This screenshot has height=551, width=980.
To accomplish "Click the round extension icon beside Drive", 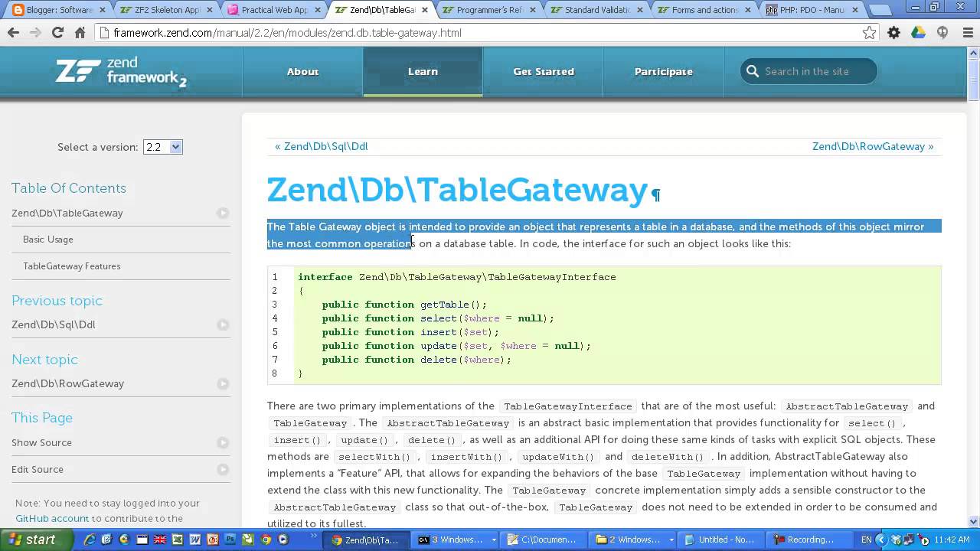I will click(x=942, y=33).
